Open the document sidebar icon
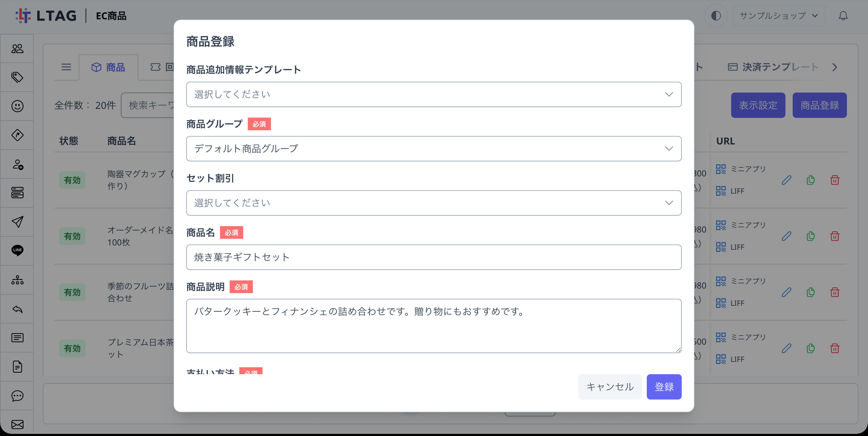The image size is (868, 436). click(x=17, y=367)
